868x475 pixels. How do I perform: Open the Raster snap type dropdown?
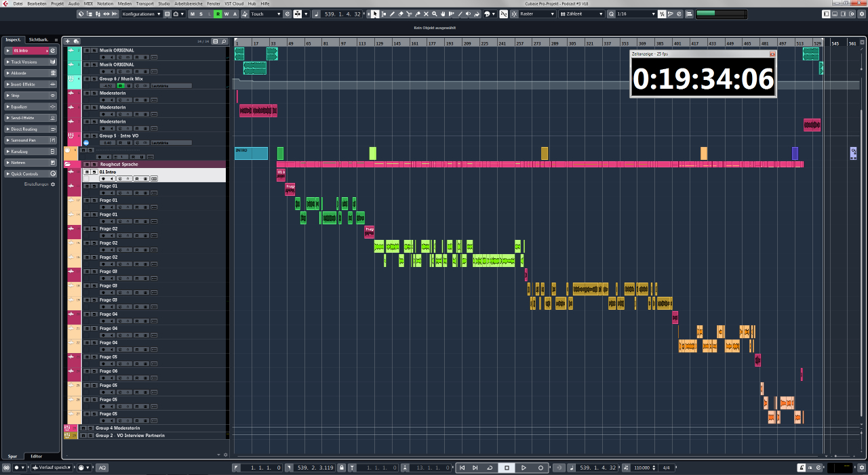(x=536, y=14)
